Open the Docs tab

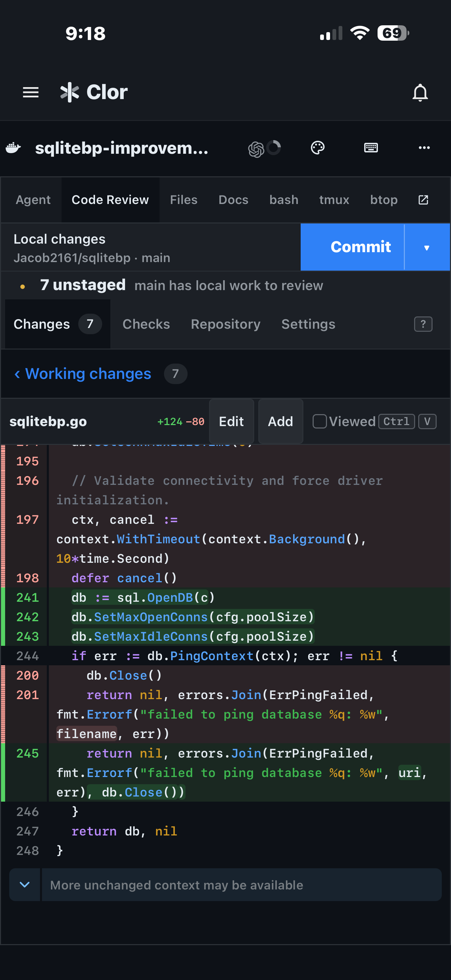coord(233,200)
